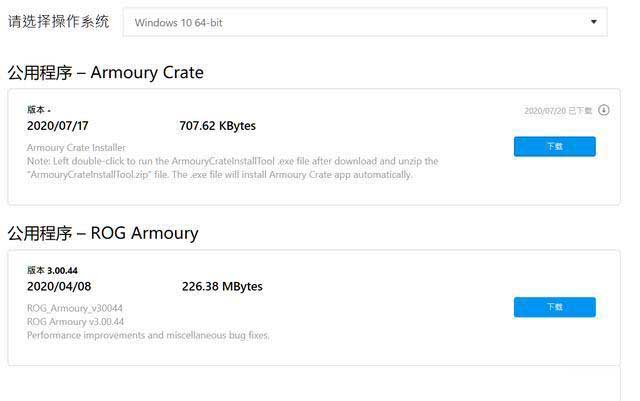Click the 2020/04/08 release date
Viewport: 640px width, 401px height.
(x=59, y=286)
